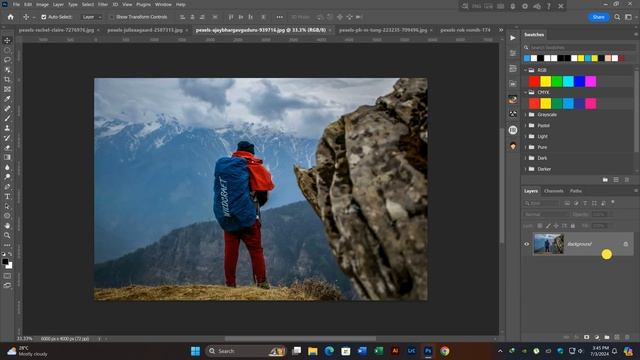This screenshot has height=360, width=640.
Task: Select the Clone Stamp tool
Action: click(7, 128)
